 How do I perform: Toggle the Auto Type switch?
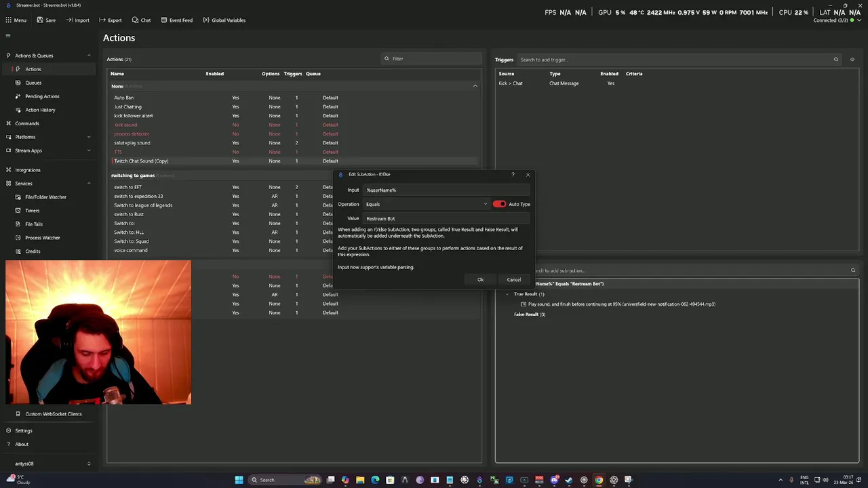(x=500, y=204)
